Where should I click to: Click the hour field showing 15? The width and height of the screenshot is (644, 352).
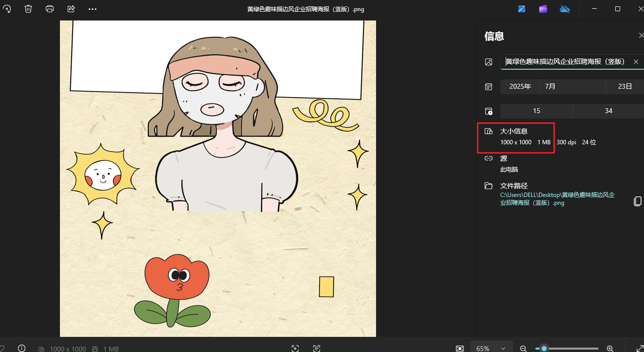(536, 111)
